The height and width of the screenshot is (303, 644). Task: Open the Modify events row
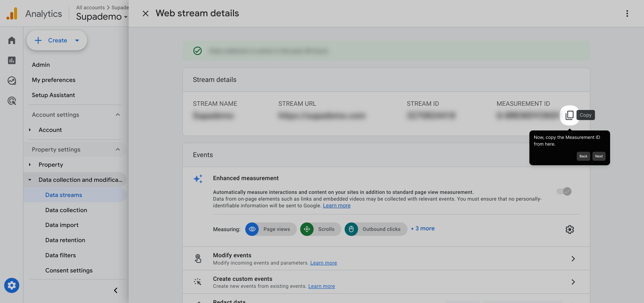(x=386, y=258)
